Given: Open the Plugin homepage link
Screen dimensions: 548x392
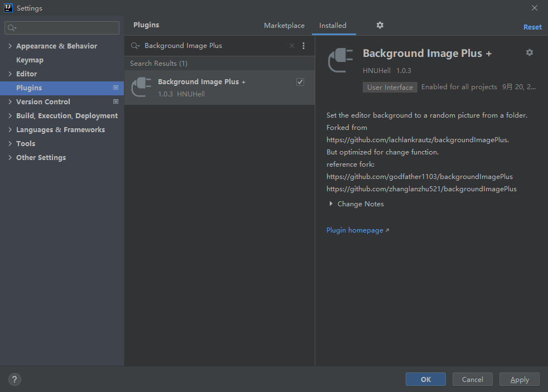Looking at the screenshot, I should pyautogui.click(x=358, y=230).
